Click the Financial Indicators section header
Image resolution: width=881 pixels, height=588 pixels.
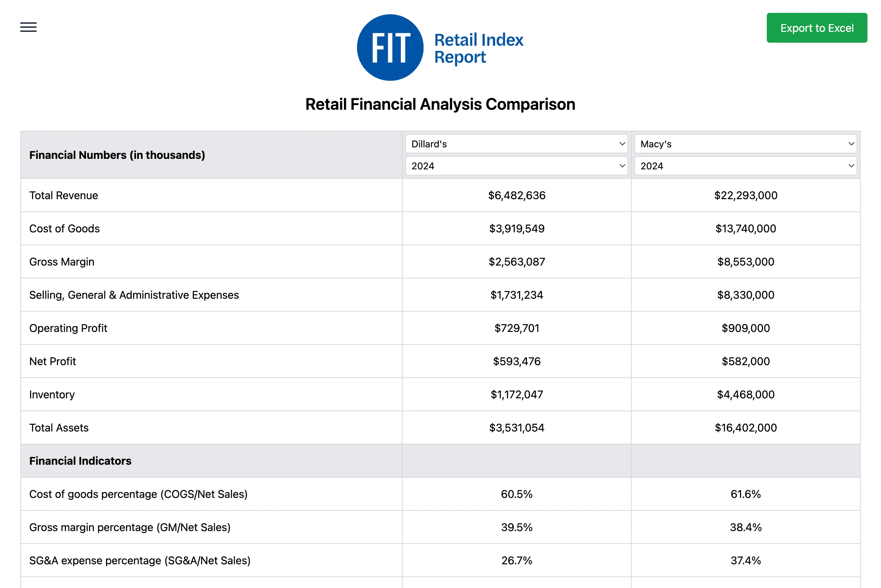pos(80,461)
